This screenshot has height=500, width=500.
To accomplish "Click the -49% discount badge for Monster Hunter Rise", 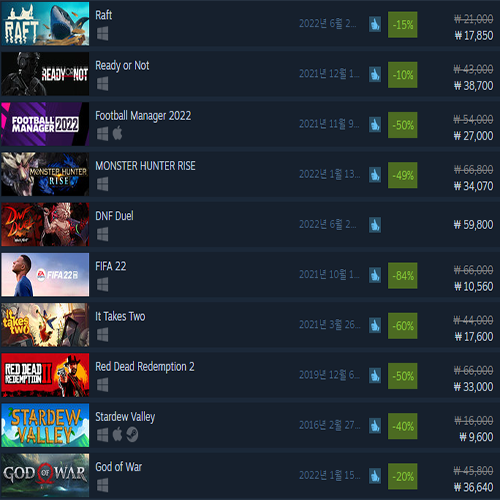I will (403, 175).
